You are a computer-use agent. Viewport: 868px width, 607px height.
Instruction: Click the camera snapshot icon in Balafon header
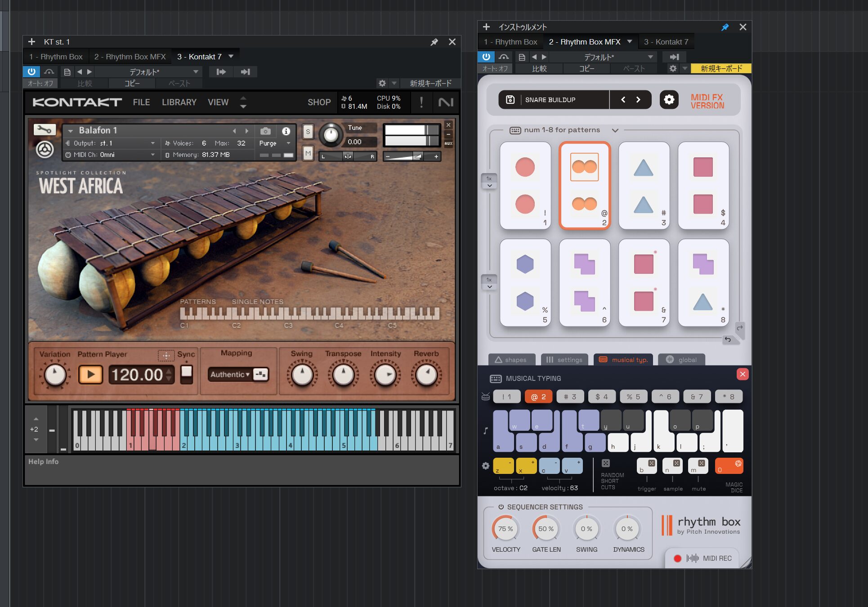point(266,131)
